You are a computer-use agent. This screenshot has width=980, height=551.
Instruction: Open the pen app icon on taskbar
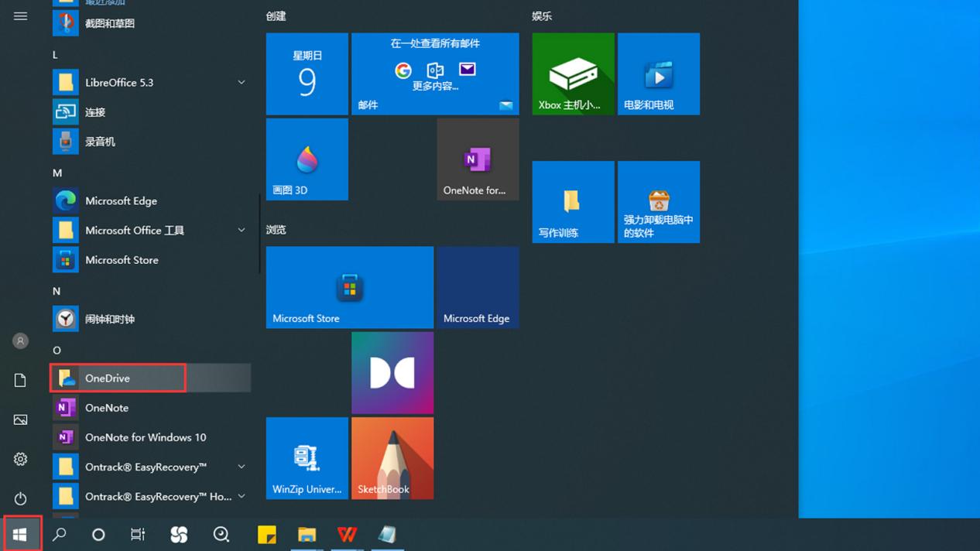387,534
